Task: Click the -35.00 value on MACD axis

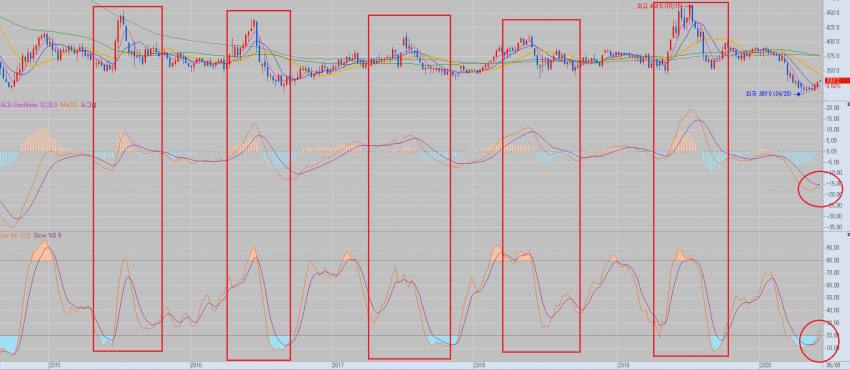Action: [x=833, y=227]
